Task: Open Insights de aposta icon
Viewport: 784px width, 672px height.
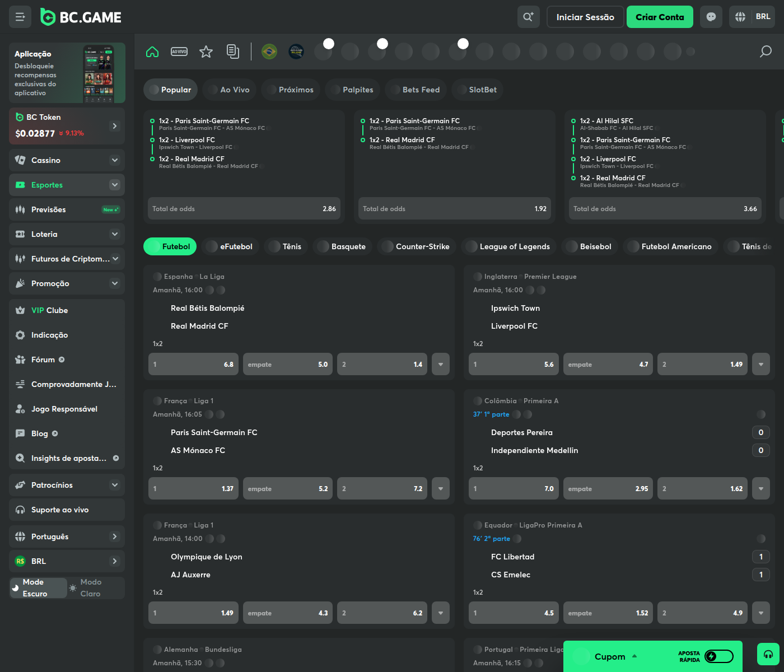Action: coord(20,458)
